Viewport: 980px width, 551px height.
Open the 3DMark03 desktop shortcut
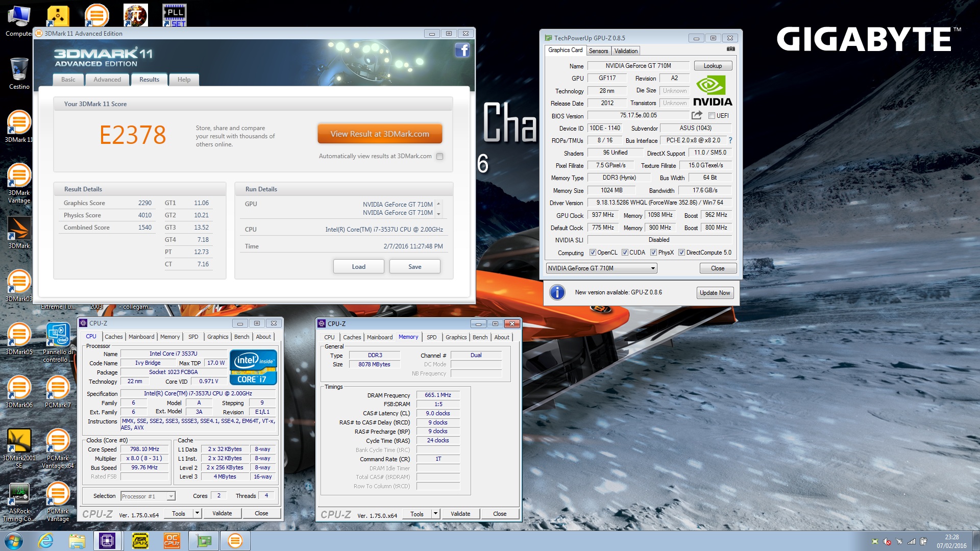point(19,286)
